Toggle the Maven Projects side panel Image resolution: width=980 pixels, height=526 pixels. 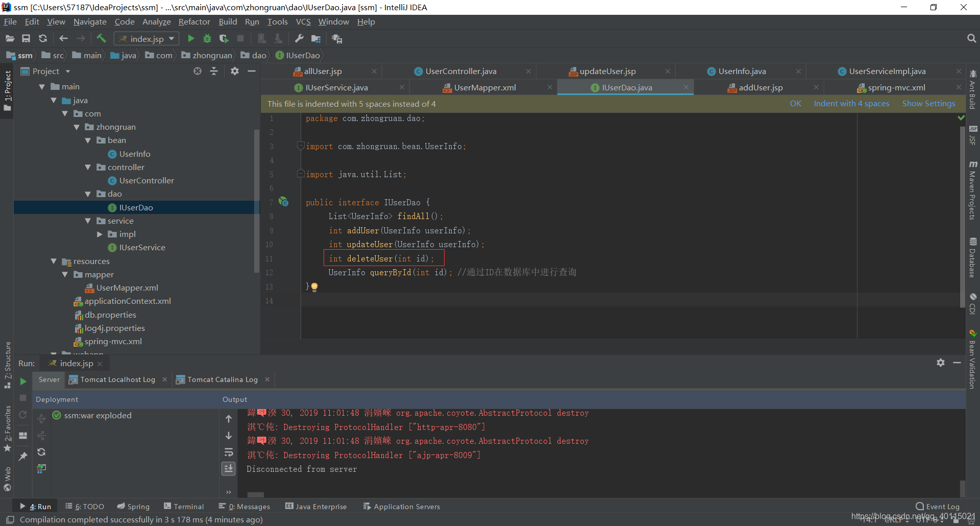click(973, 190)
